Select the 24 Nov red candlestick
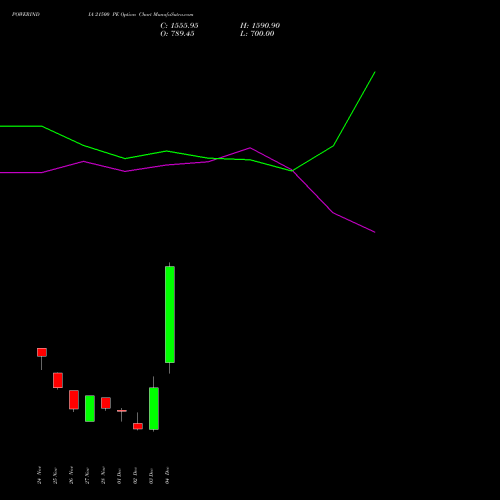Screen dimensions: 500x500 42,352
